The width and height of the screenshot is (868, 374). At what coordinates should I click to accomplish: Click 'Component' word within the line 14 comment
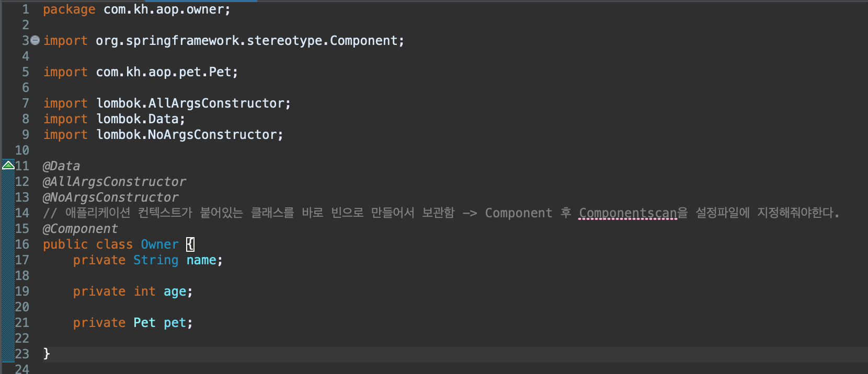click(518, 213)
